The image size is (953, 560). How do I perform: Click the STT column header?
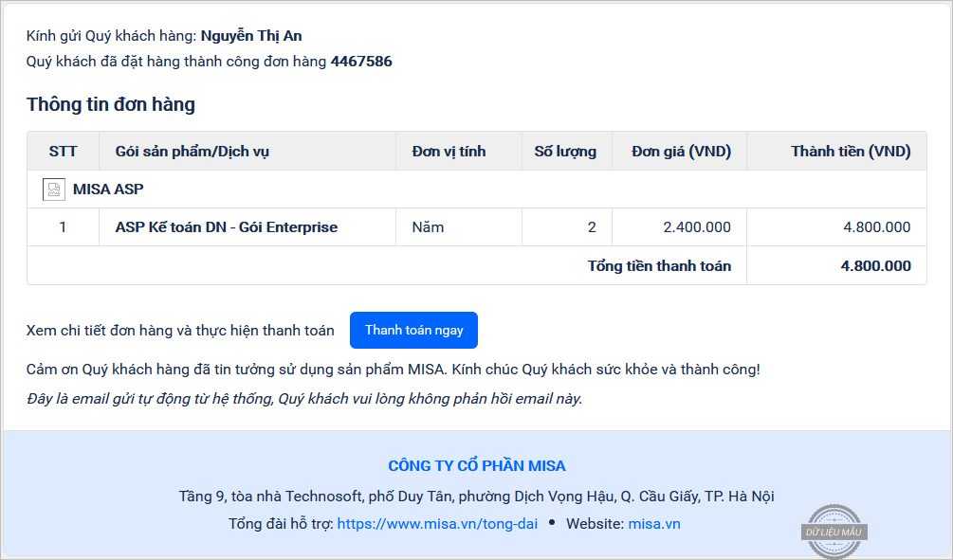click(64, 152)
